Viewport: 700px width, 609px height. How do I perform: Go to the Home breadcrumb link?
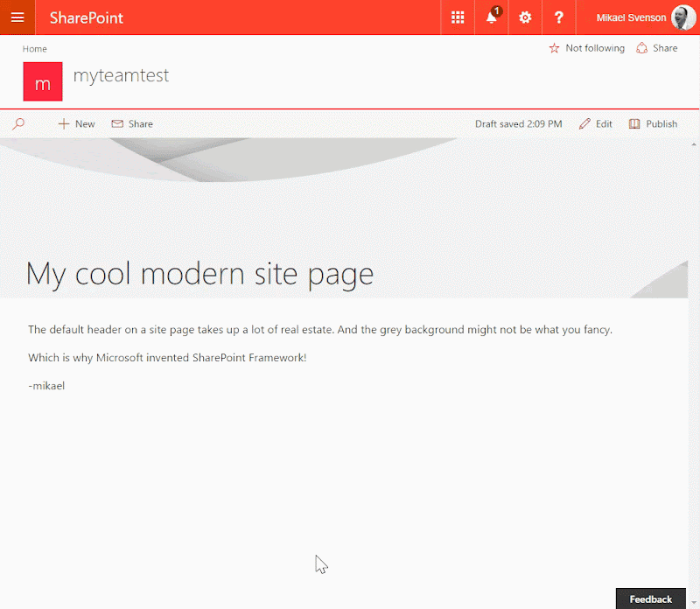[x=34, y=49]
